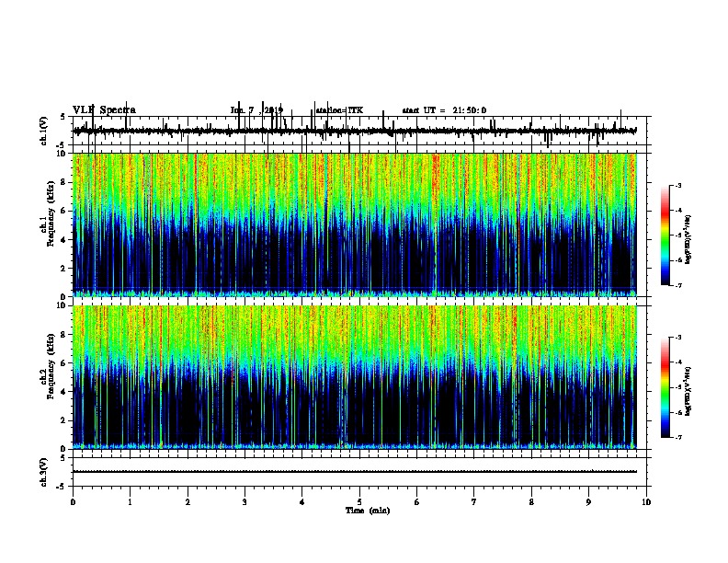Click time axis tick label '0'
The width and height of the screenshot is (728, 563).
click(x=73, y=502)
